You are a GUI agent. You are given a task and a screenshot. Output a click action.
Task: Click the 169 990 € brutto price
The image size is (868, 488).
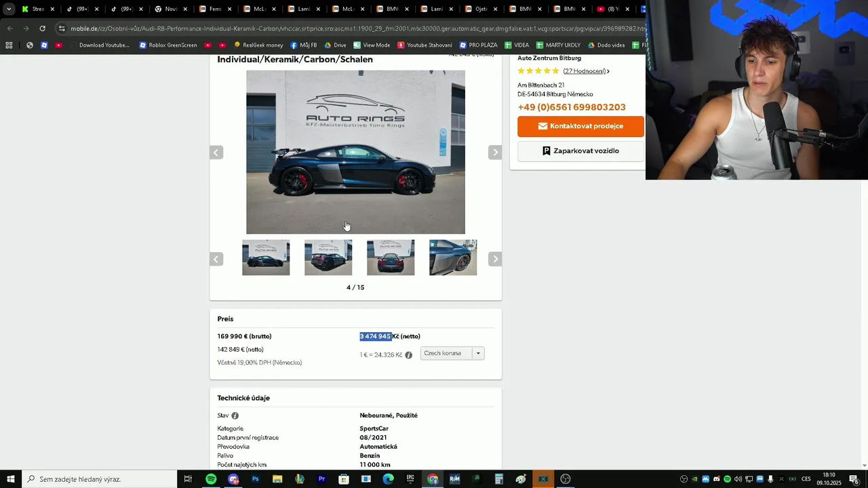pyautogui.click(x=244, y=336)
